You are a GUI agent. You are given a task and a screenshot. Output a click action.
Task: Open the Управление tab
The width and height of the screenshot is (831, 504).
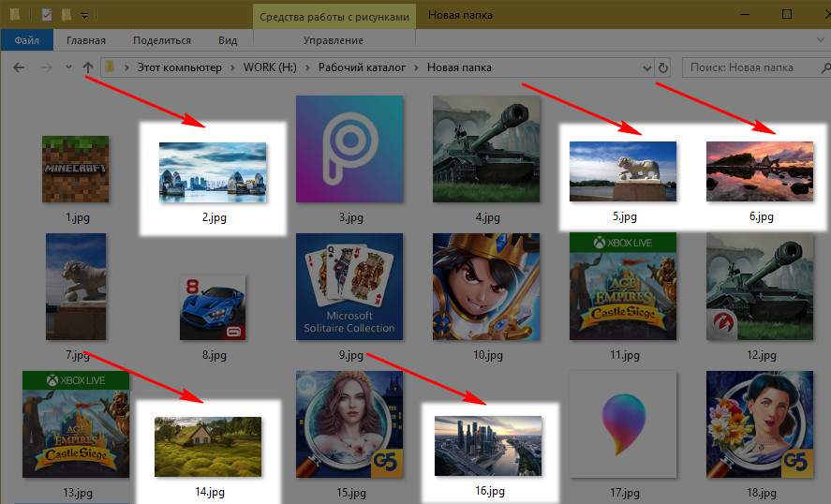[334, 40]
